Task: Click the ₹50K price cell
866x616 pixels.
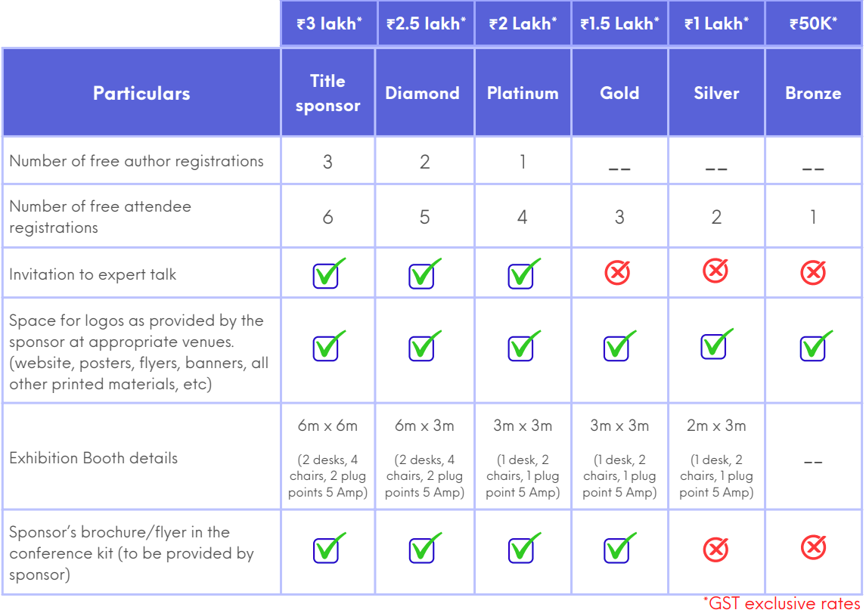Action: tap(813, 23)
